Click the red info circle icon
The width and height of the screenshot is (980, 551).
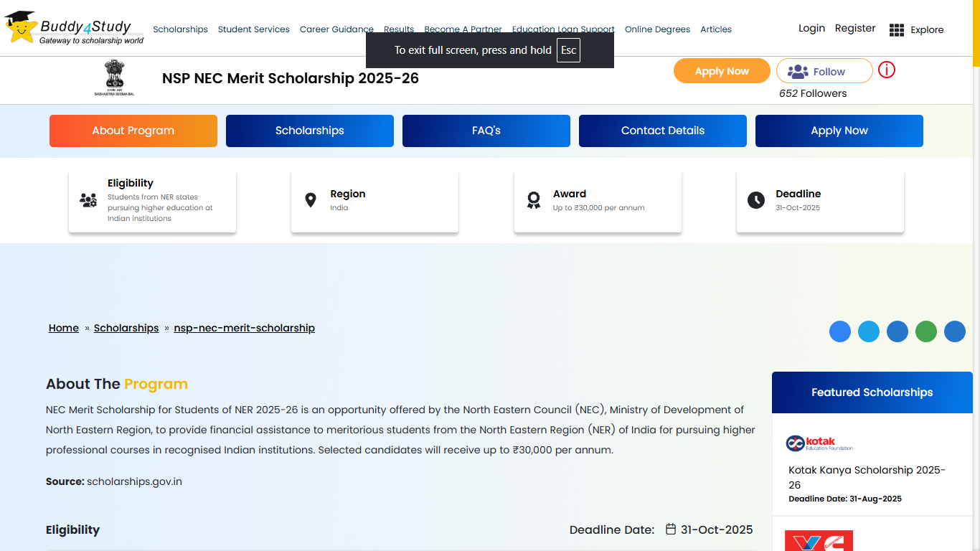tap(887, 70)
